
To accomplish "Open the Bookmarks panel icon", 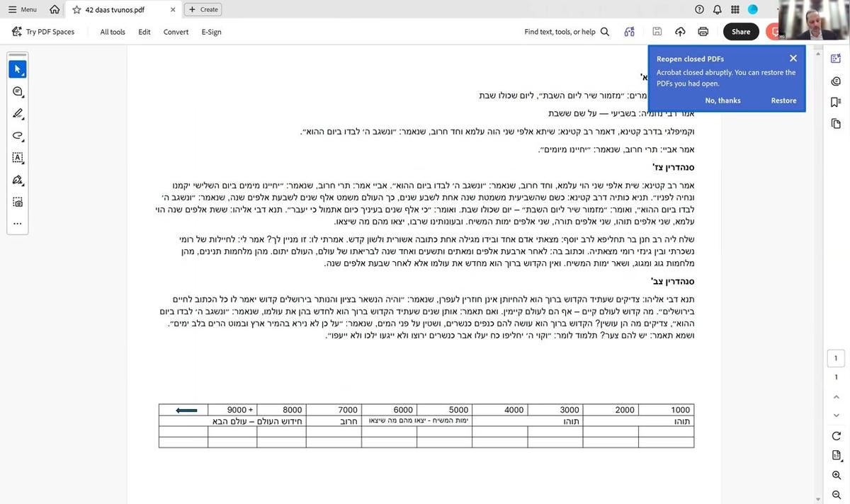I will click(x=836, y=101).
